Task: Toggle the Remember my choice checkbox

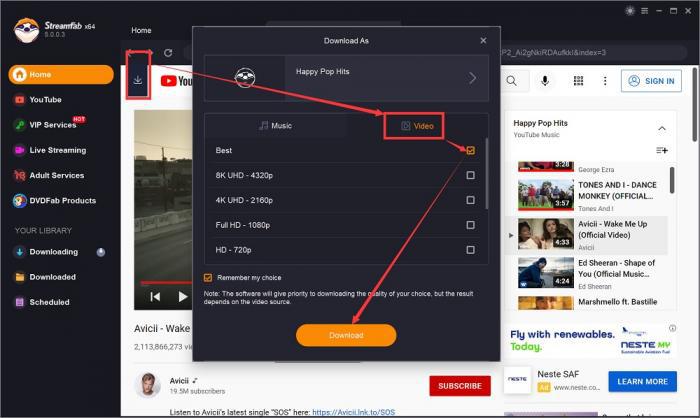Action: coord(208,278)
